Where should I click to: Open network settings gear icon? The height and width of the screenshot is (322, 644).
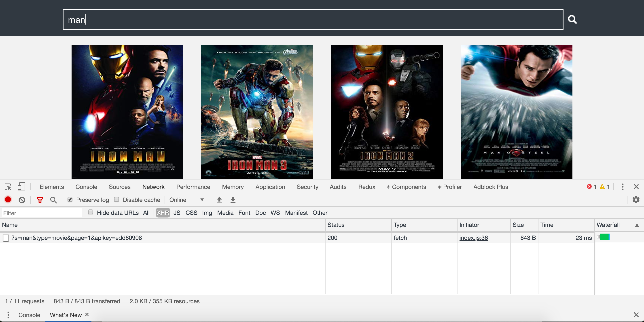click(636, 200)
